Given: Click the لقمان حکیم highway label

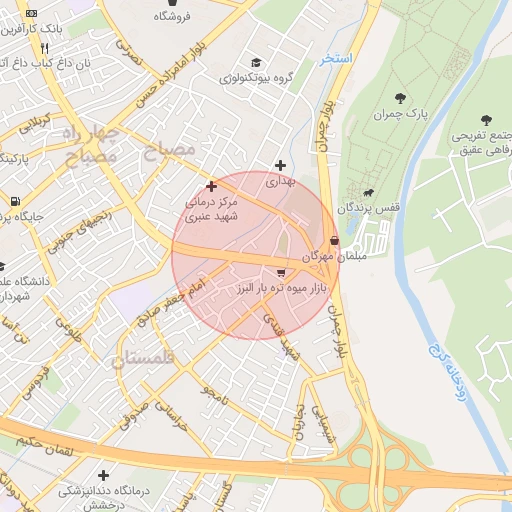Looking at the screenshot, I should pos(44,447).
